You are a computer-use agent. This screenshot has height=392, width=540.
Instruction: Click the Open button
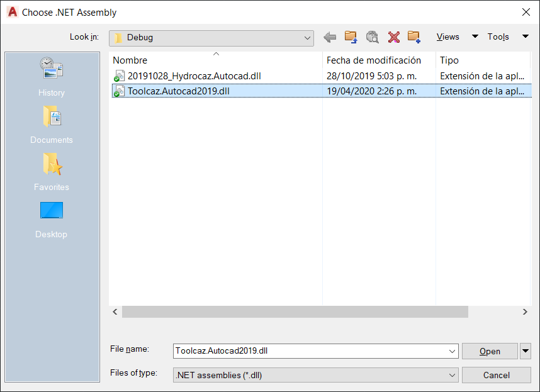(490, 351)
